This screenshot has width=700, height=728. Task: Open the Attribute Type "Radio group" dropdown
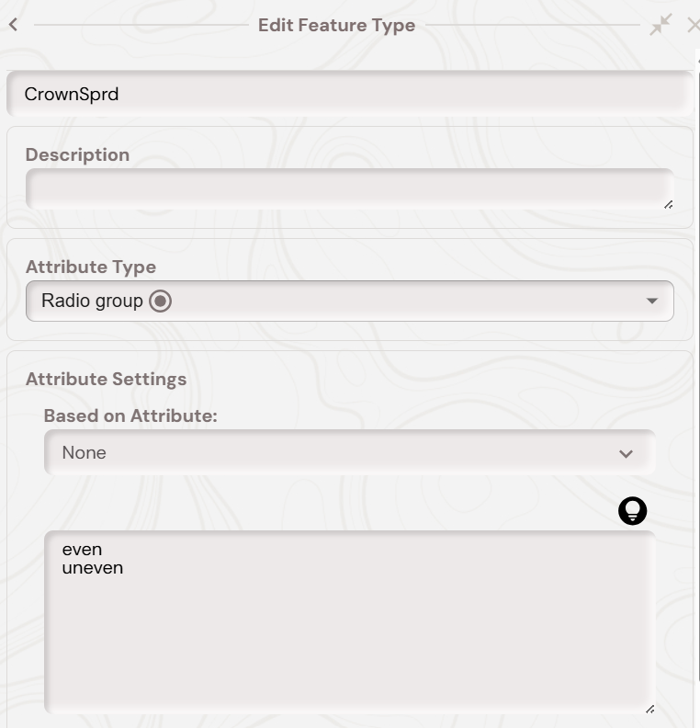[349, 301]
